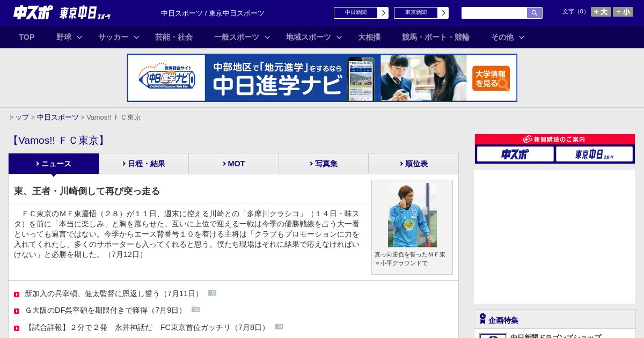Click the search text field

click(x=494, y=13)
